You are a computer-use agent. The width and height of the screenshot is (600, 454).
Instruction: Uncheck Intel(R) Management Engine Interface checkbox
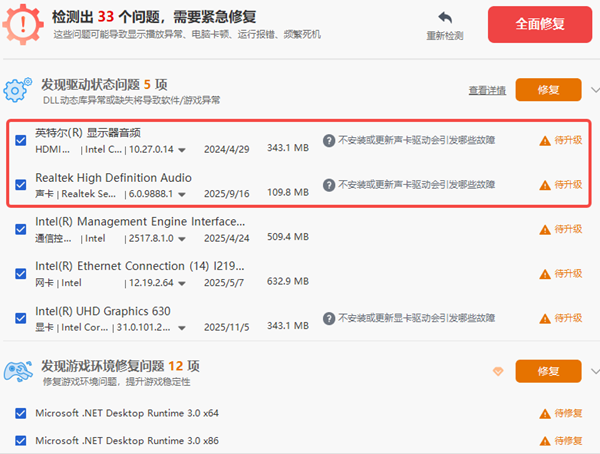point(21,230)
